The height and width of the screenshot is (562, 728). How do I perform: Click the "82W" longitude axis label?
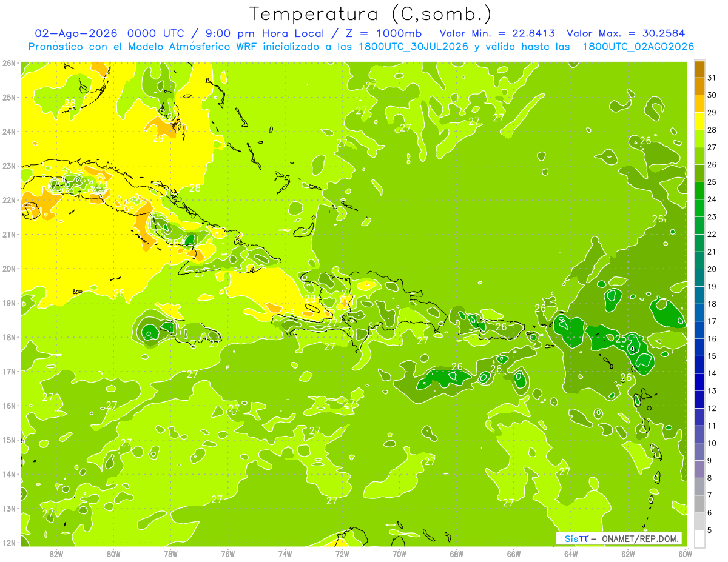pos(56,554)
